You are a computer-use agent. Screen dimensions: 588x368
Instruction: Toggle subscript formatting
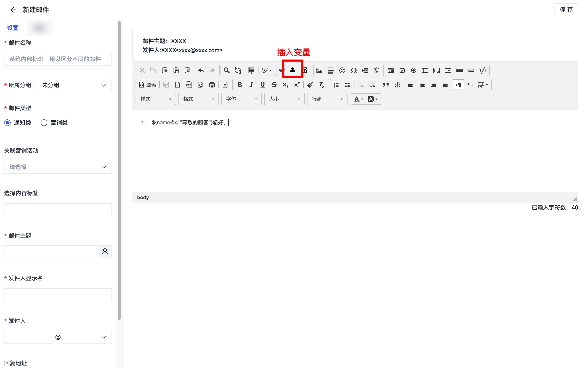pyautogui.click(x=285, y=85)
